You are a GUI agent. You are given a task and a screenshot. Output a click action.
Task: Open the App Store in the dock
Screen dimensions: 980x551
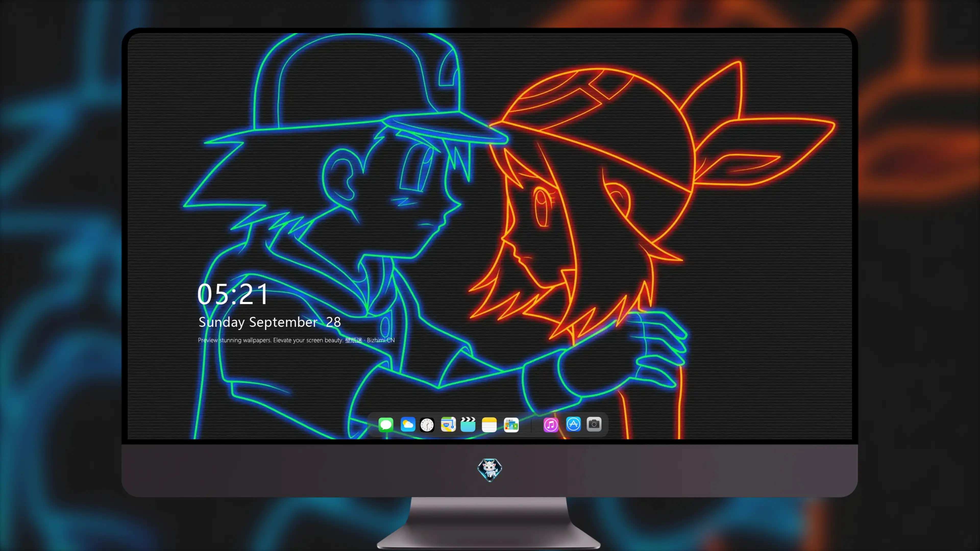[x=573, y=424]
